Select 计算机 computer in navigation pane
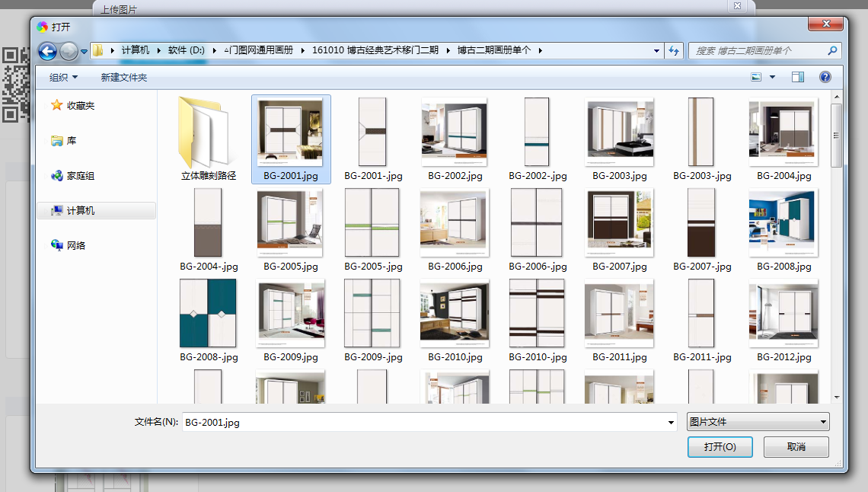868x492 pixels. pos(80,211)
